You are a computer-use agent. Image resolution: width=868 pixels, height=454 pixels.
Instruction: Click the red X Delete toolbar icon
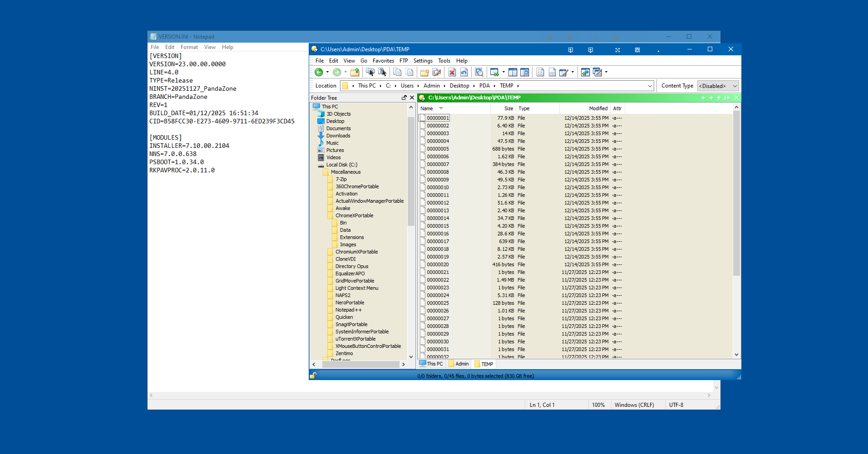click(452, 72)
